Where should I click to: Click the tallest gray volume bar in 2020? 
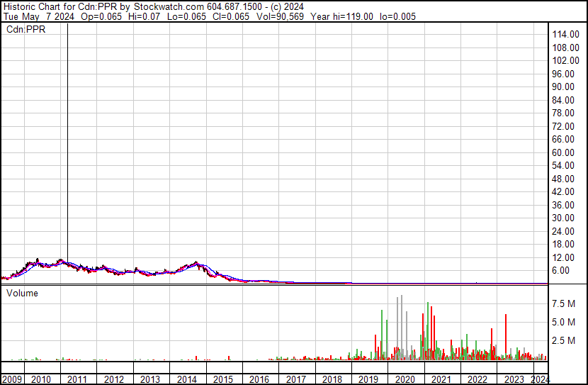coord(402,327)
